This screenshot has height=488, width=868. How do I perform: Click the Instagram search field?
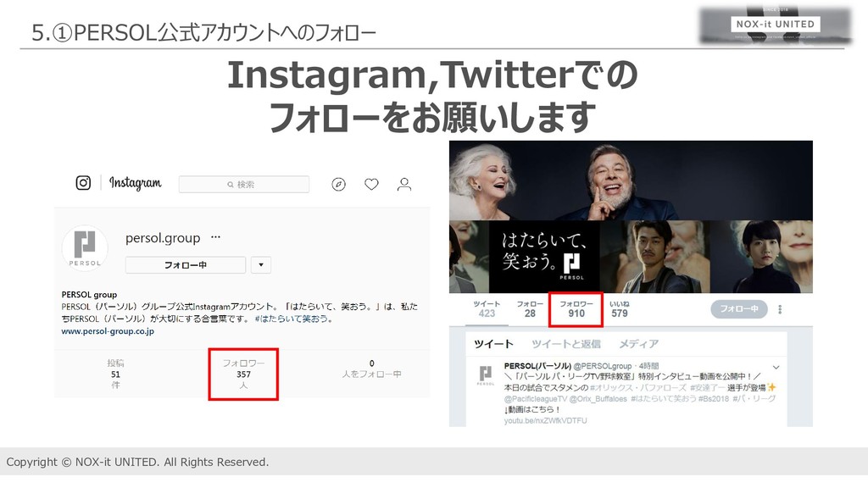(x=243, y=184)
